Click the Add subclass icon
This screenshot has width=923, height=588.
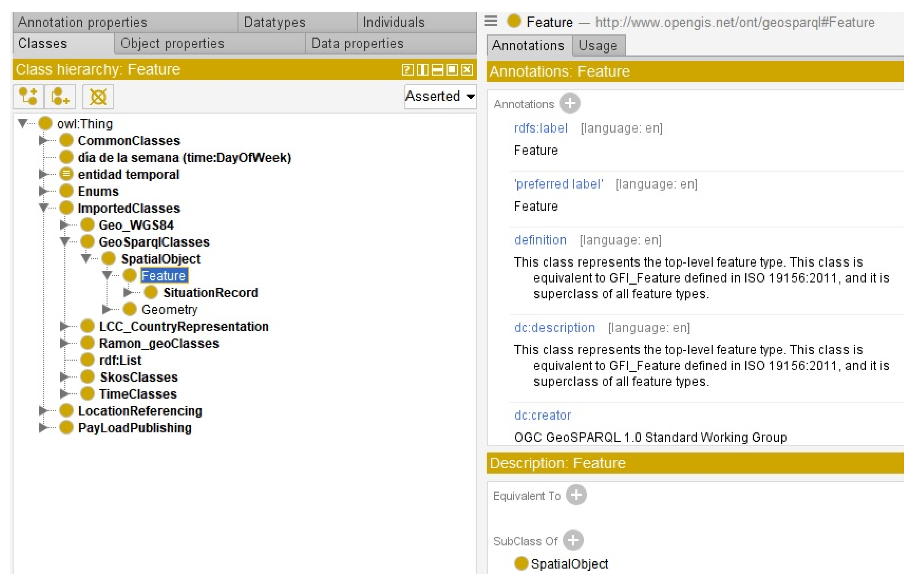(28, 96)
